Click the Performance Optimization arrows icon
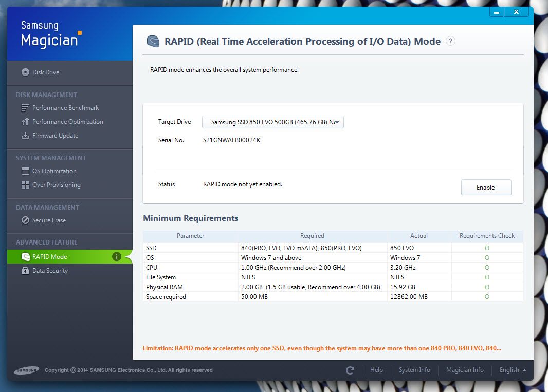The width and height of the screenshot is (548, 392). coord(25,122)
